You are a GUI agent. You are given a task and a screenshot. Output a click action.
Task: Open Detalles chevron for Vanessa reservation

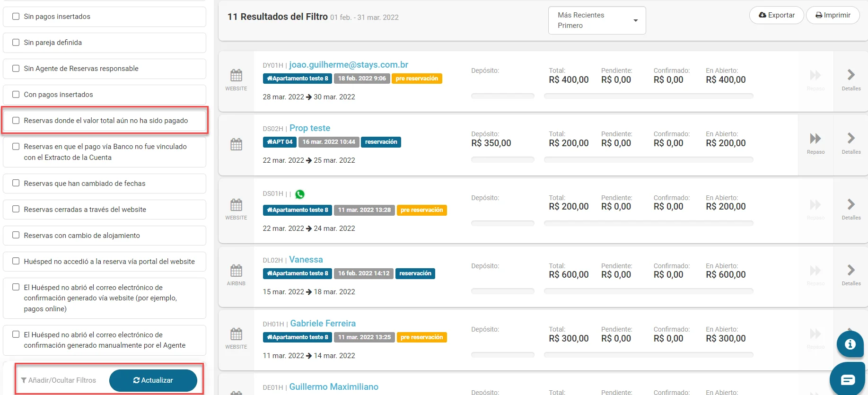point(851,270)
